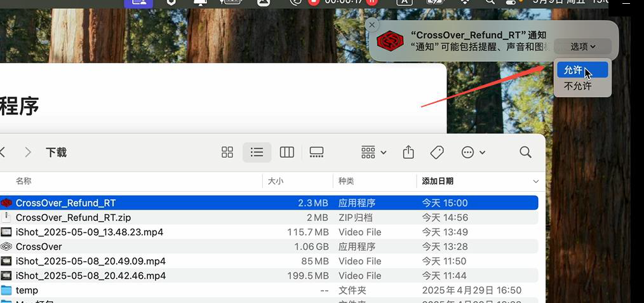Switch Finder to column view

click(287, 152)
